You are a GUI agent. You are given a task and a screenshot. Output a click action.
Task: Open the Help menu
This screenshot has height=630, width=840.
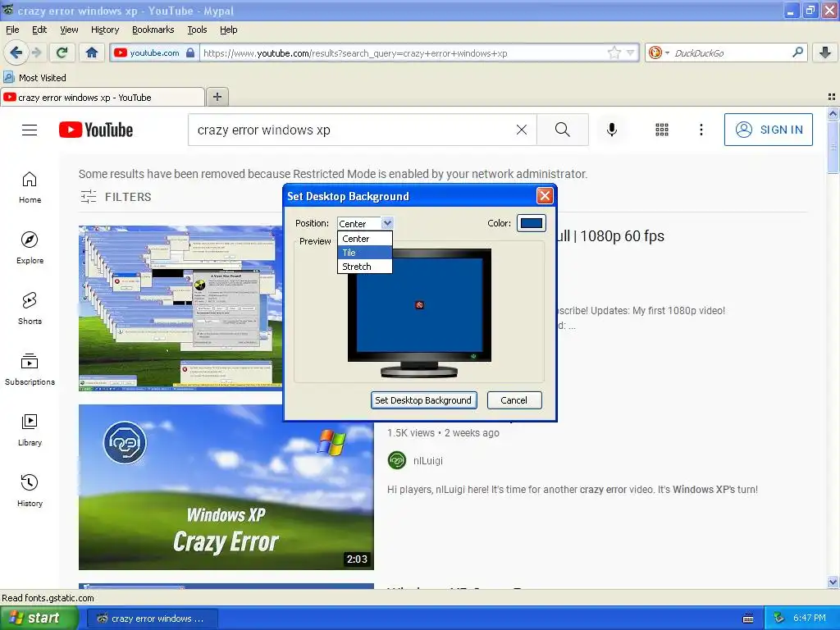point(228,30)
